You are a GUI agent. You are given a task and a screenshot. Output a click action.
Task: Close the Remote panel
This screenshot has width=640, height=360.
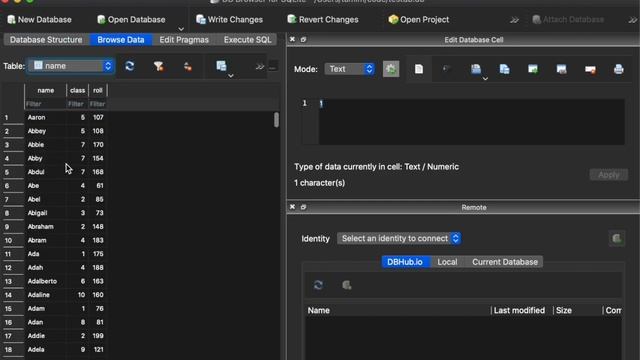[x=292, y=207]
